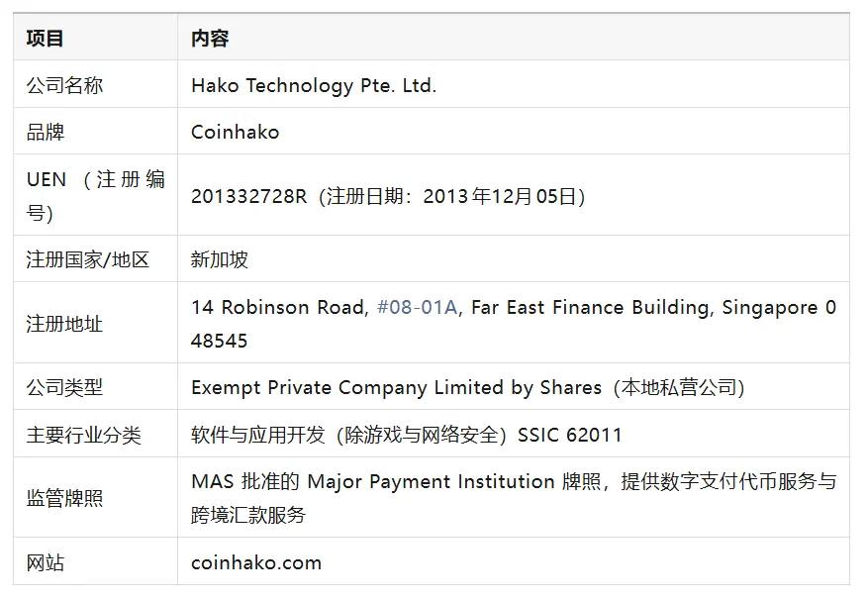Select the 监管牌照 row label
The width and height of the screenshot is (868, 600).
click(64, 498)
